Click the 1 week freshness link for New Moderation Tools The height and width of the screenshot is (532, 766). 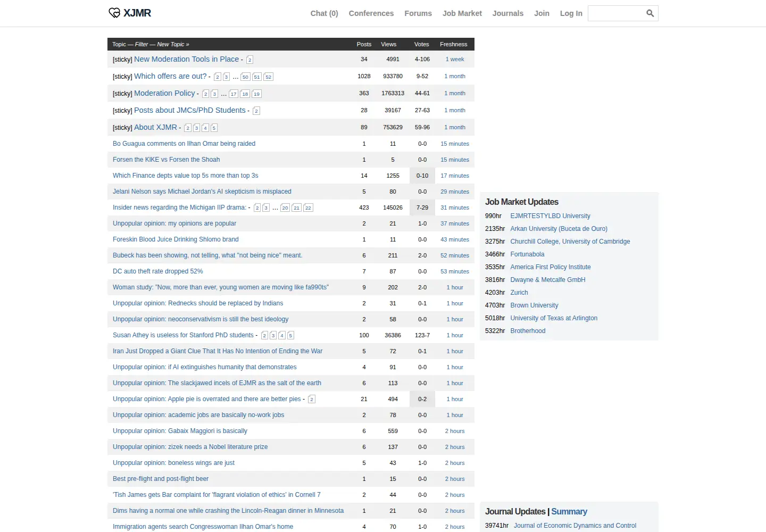coord(455,59)
